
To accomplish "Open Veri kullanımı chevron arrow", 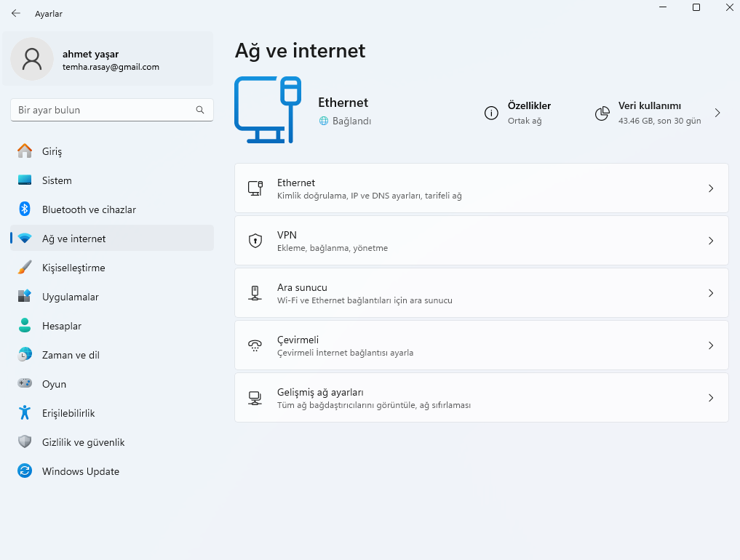I will 717,113.
